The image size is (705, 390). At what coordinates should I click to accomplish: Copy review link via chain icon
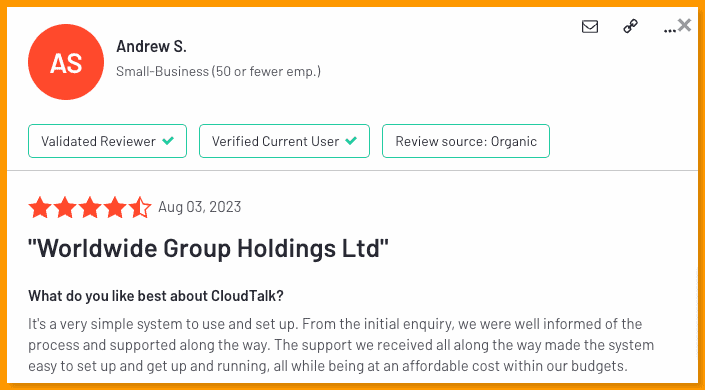pyautogui.click(x=630, y=27)
